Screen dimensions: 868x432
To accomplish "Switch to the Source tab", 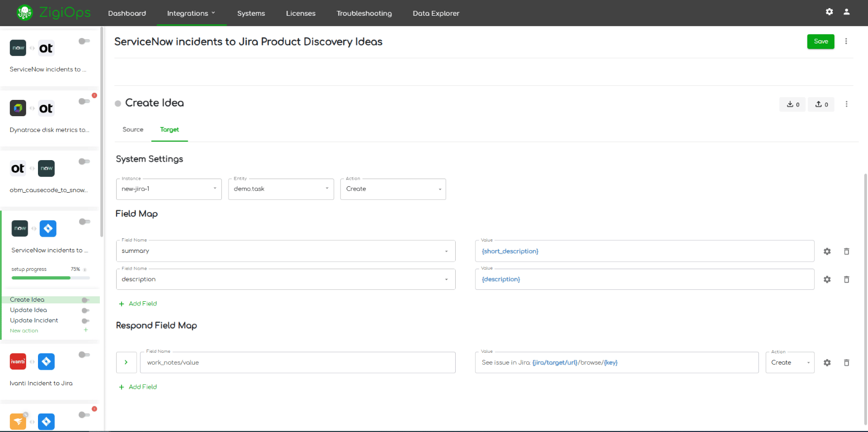I will [x=133, y=130].
